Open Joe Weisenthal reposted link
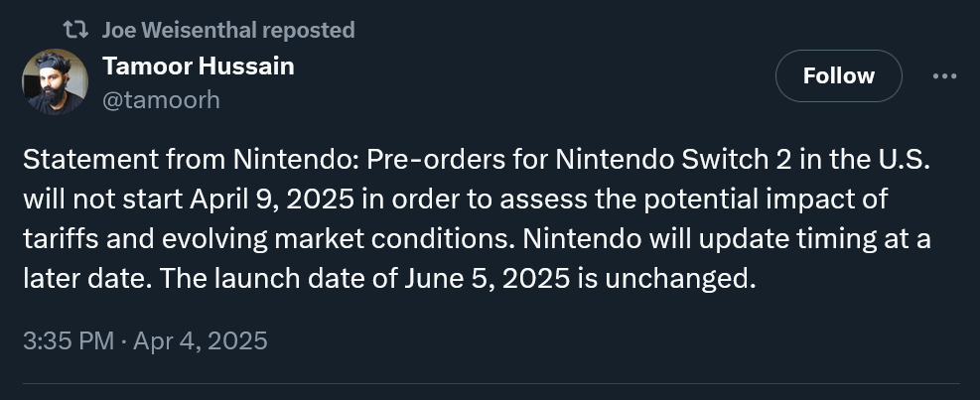 pos(228,30)
